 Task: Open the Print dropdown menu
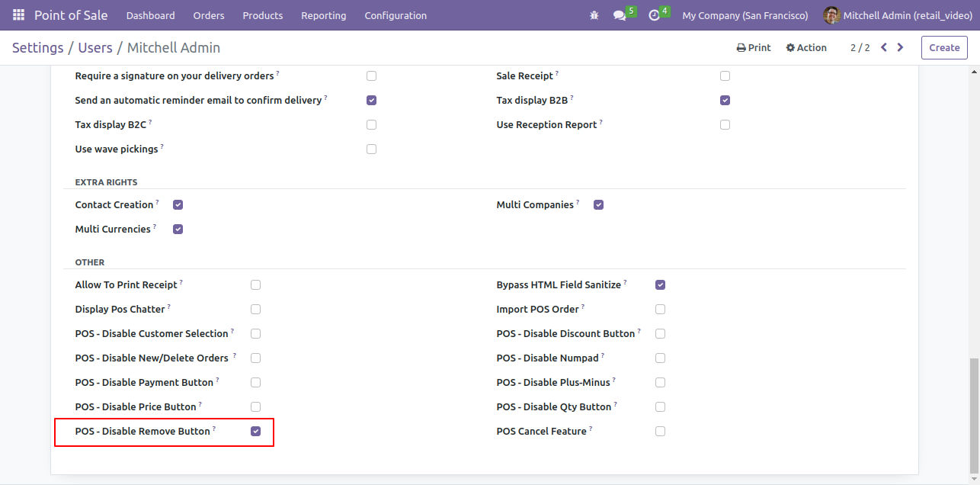tap(754, 47)
